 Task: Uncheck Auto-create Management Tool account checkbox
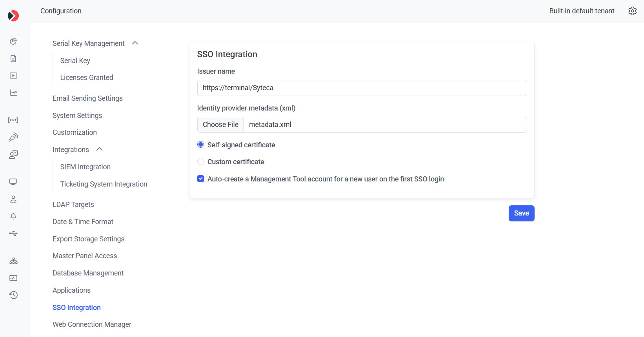[x=201, y=179]
